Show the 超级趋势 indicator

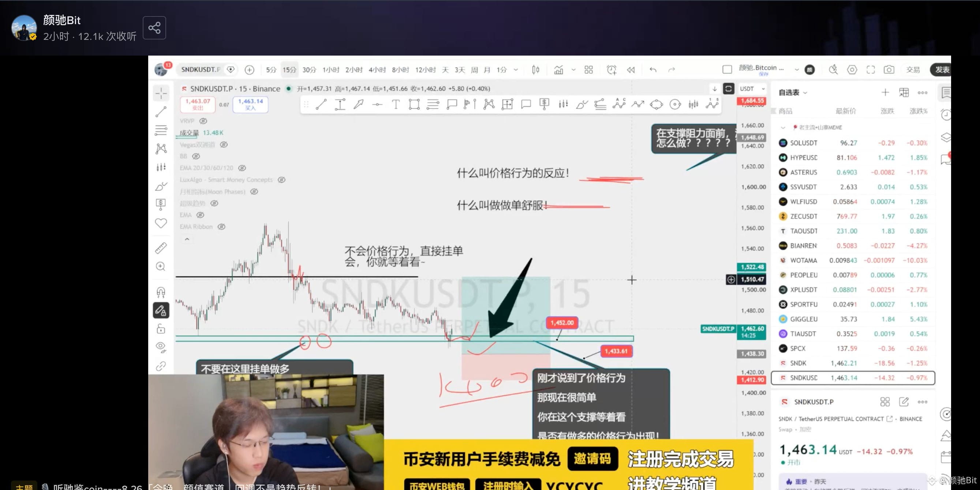(x=214, y=203)
